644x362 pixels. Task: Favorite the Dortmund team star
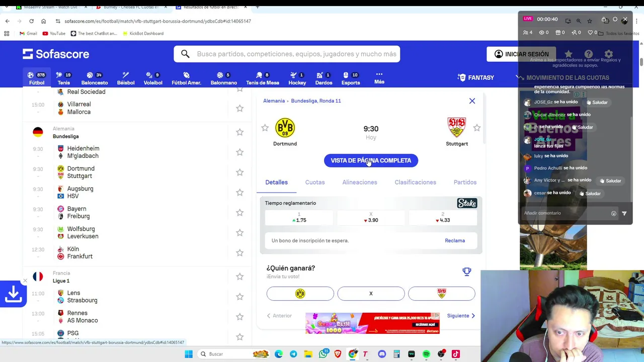coord(265,128)
